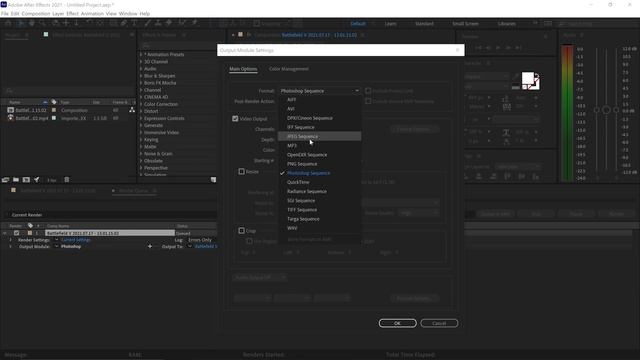The image size is (640, 360).
Task: Click create new animation preset icon
Action: (213, 180)
